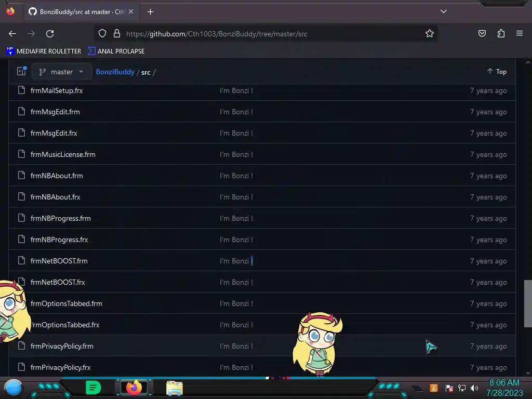Open frmNBProgress.frm file
The height and width of the screenshot is (399, 532).
pos(61,219)
